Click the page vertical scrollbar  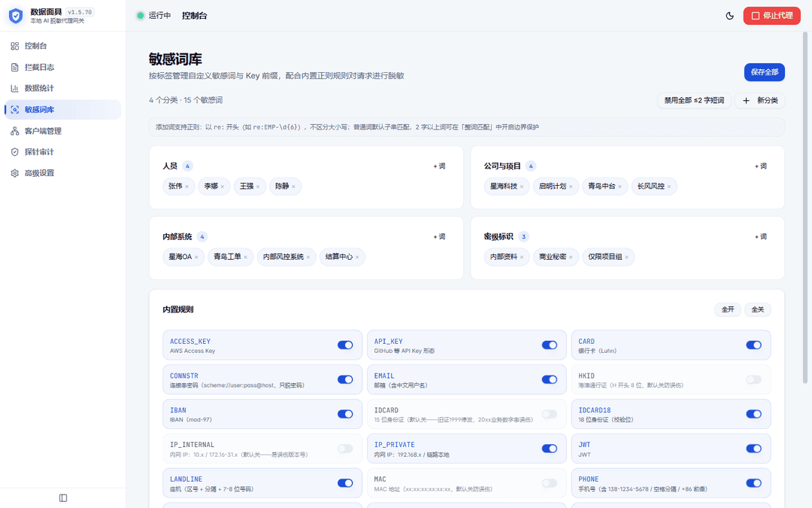805,208
